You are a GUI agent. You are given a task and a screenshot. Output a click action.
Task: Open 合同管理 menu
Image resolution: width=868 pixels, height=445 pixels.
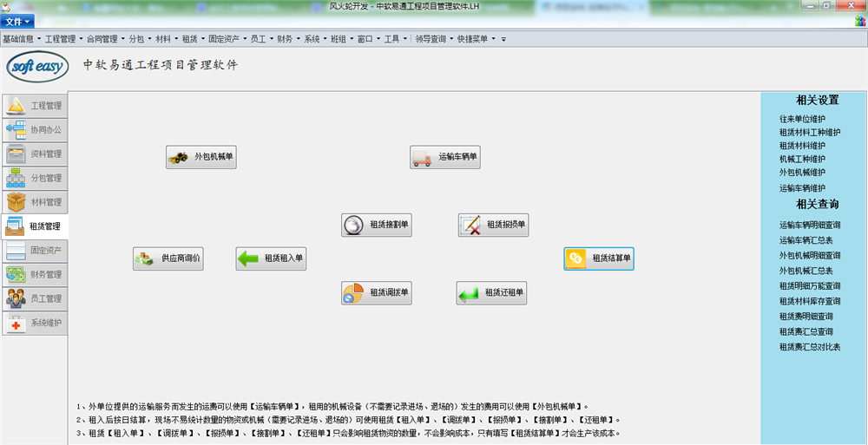106,39
